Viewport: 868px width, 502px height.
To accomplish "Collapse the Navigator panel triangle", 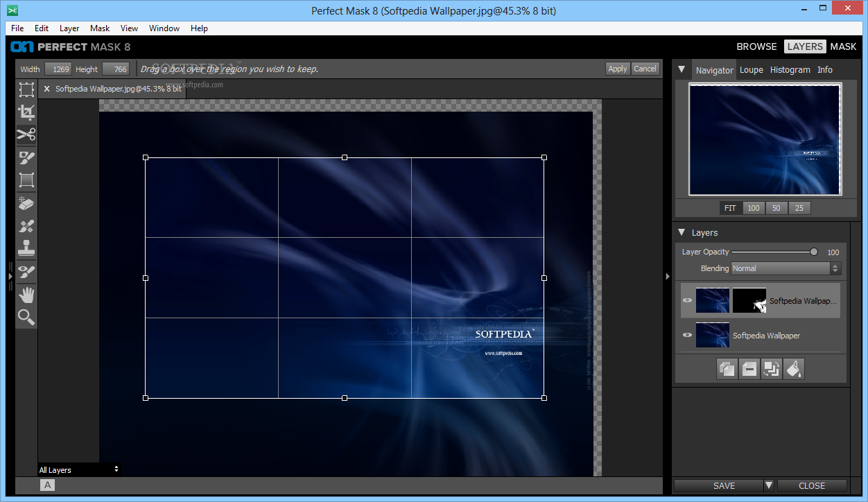I will tap(682, 69).
